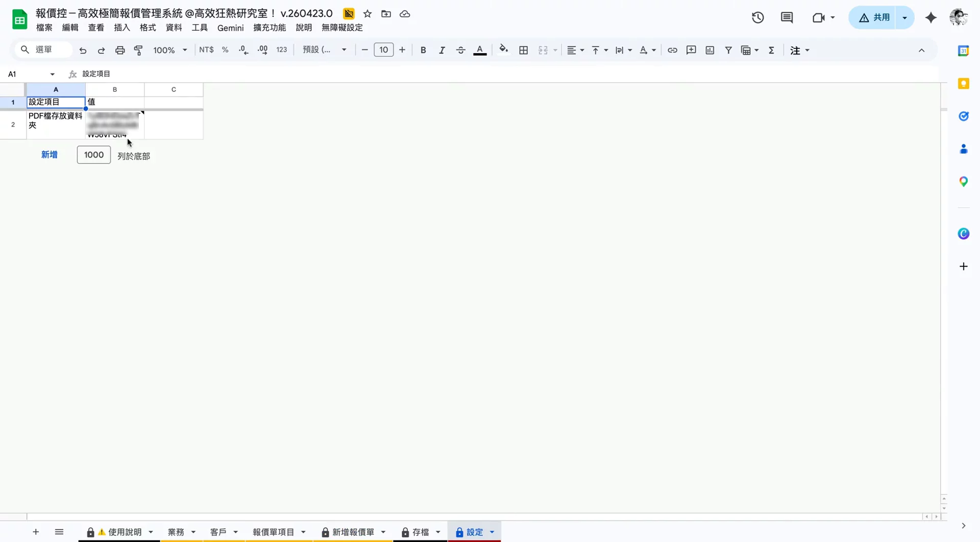Insert a link using the chain icon

tap(673, 50)
